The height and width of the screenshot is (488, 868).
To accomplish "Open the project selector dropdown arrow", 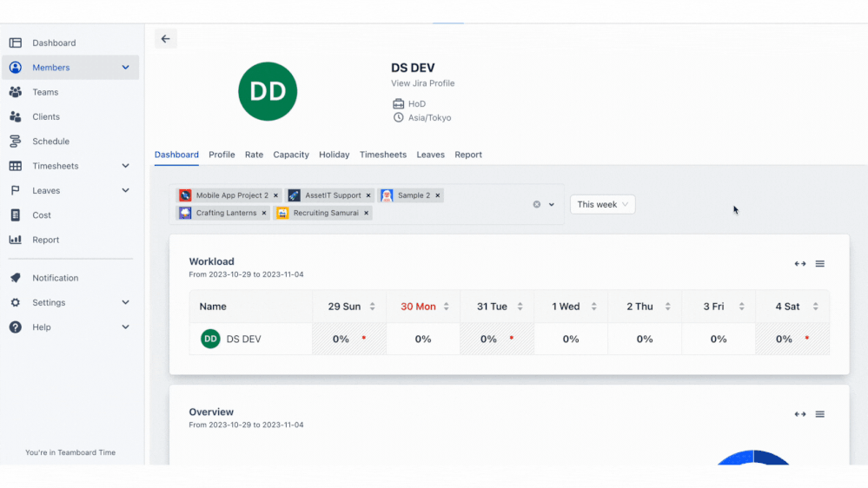I will tap(552, 205).
